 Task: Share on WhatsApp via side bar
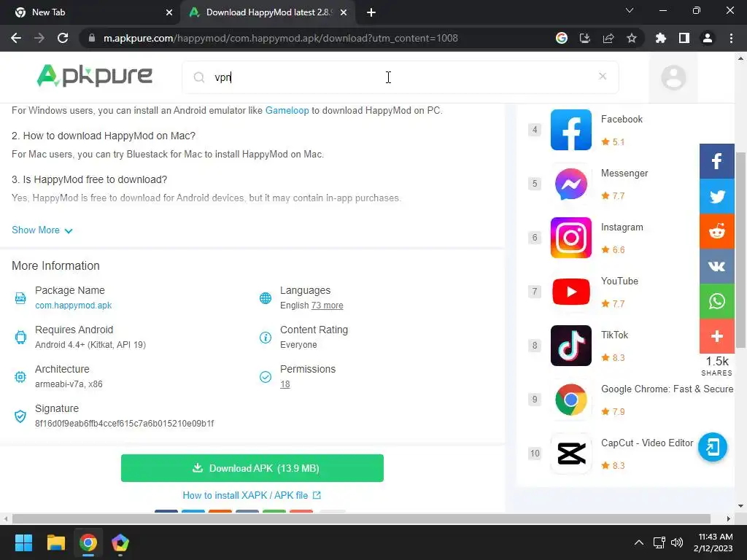716,301
